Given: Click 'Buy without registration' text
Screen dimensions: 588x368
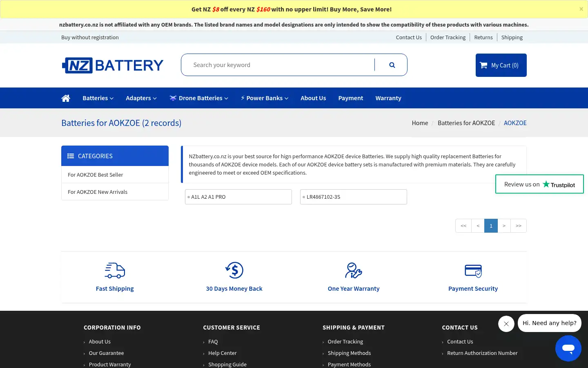Looking at the screenshot, I should [90, 37].
